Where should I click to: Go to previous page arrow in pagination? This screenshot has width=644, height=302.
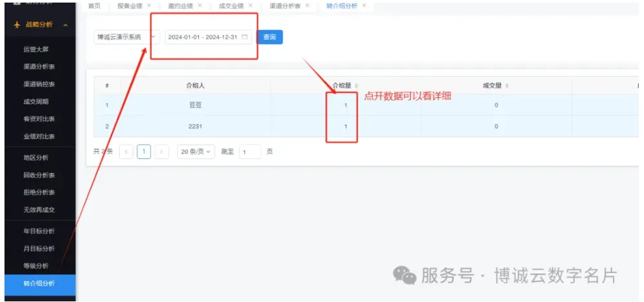(126, 152)
